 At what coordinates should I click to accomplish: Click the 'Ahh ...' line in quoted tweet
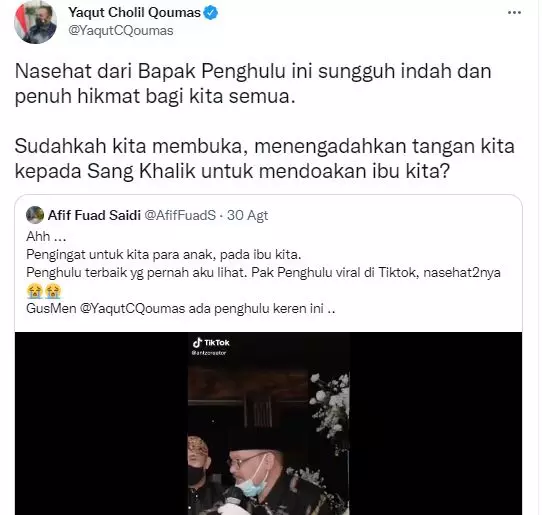46,237
